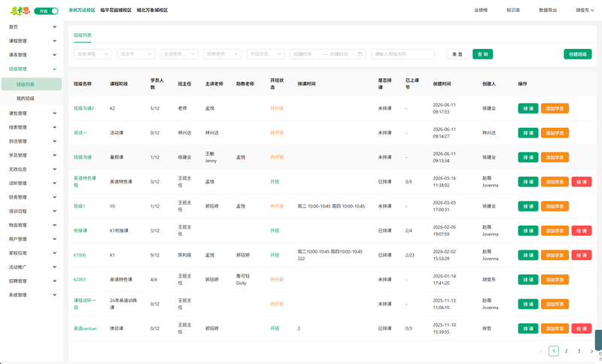This screenshot has width=602, height=364.
Task: Click 排课 for the 英语sanban row
Action: [528, 329]
